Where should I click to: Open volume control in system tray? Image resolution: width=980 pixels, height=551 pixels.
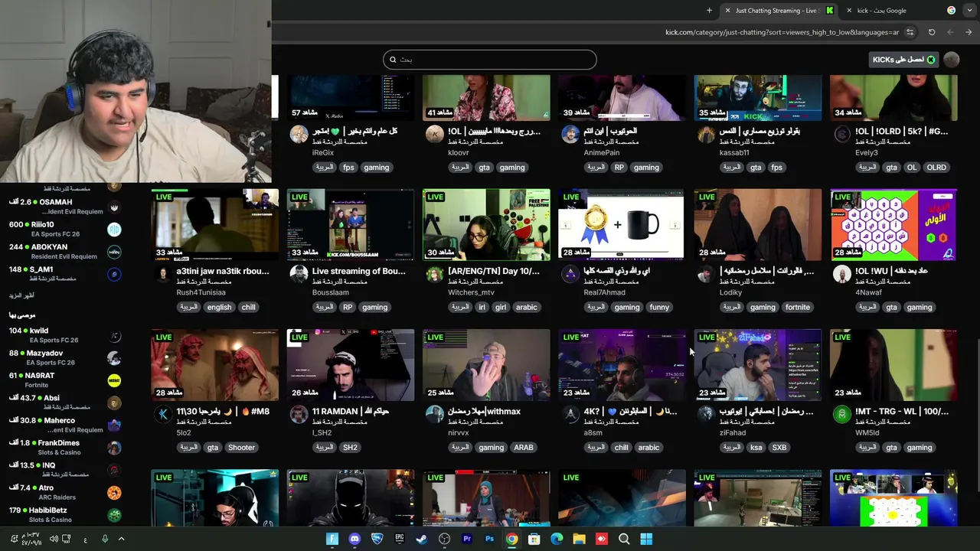click(x=54, y=539)
